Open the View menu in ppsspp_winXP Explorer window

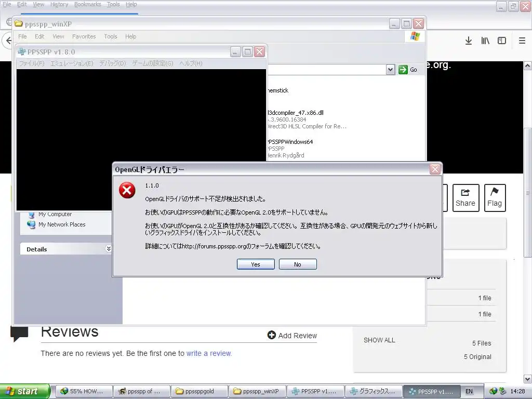click(58, 36)
